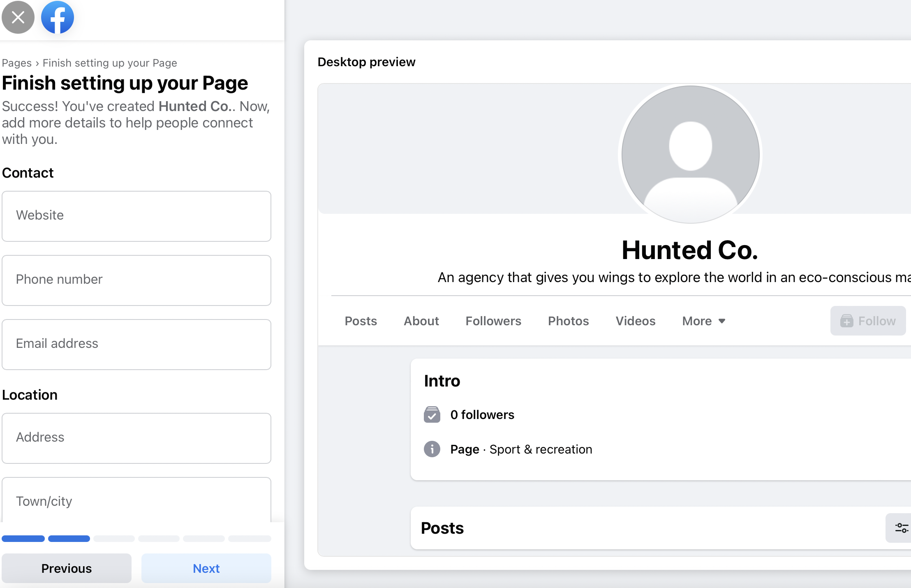The height and width of the screenshot is (588, 911).
Task: Click the Pages breadcrumb link
Action: point(17,63)
